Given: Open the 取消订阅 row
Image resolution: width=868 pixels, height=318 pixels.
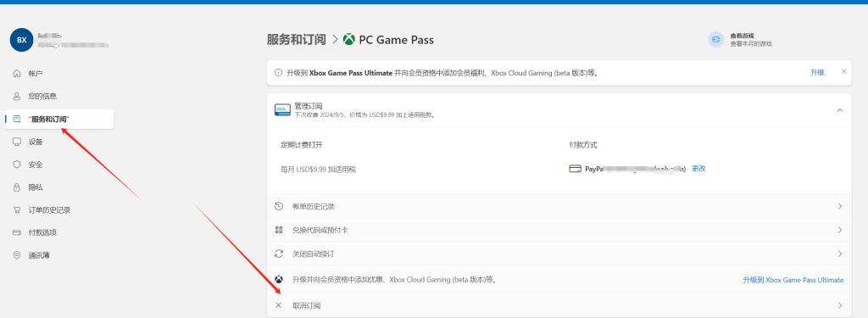Looking at the screenshot, I should [x=559, y=305].
